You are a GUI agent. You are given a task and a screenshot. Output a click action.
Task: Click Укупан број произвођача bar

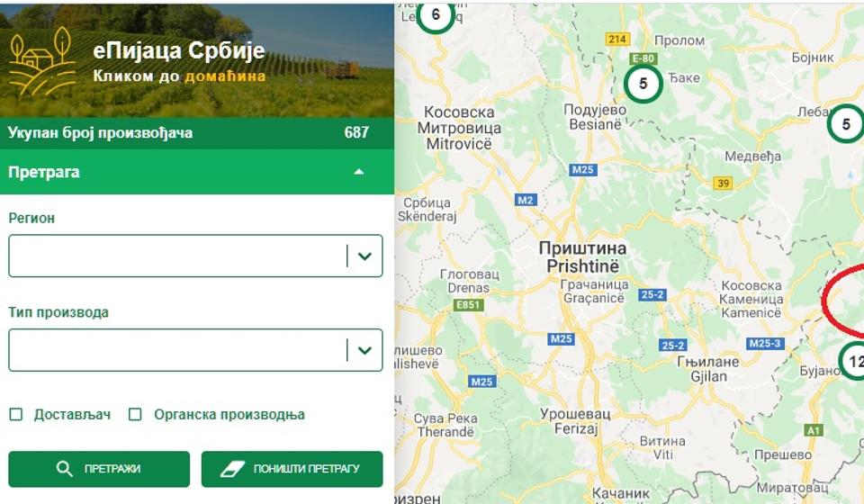197,132
